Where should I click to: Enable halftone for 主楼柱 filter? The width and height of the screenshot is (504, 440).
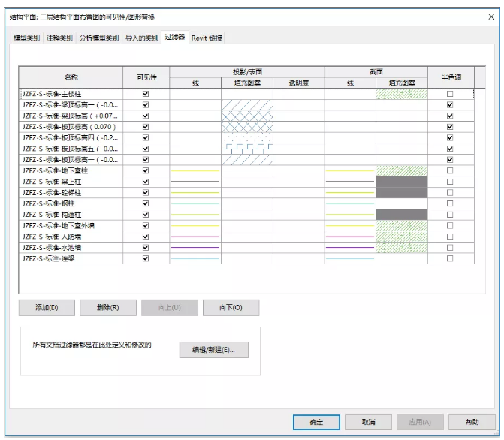[450, 94]
